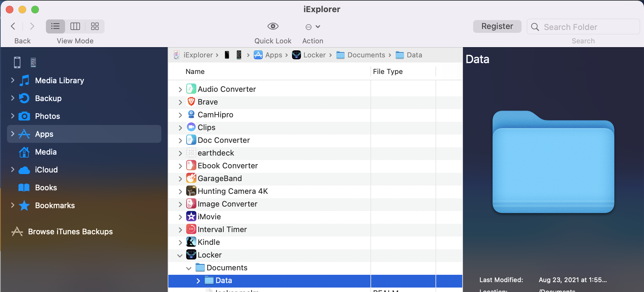The height and width of the screenshot is (292, 644).
Task: Select Interval Timer app icon
Action: [x=191, y=229]
